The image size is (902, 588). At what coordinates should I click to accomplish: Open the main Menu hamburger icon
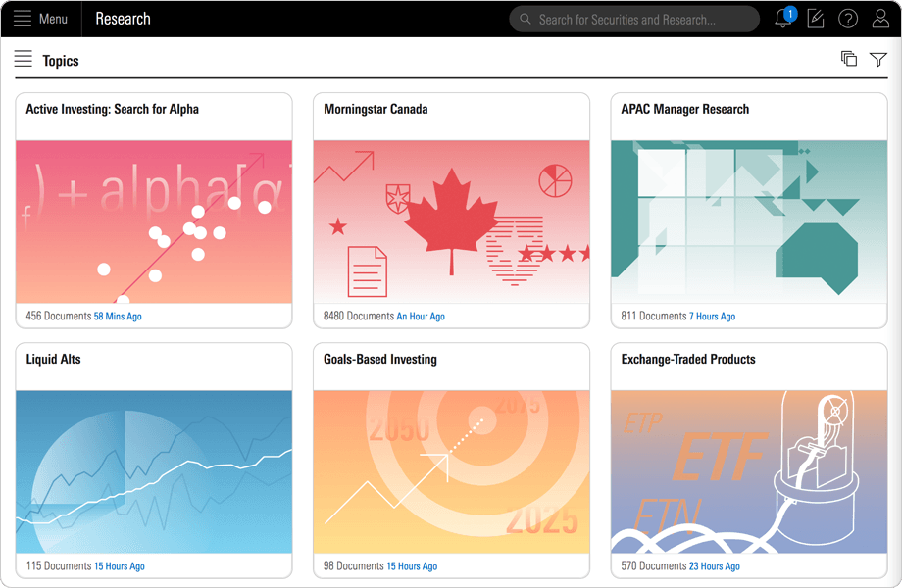tap(23, 19)
